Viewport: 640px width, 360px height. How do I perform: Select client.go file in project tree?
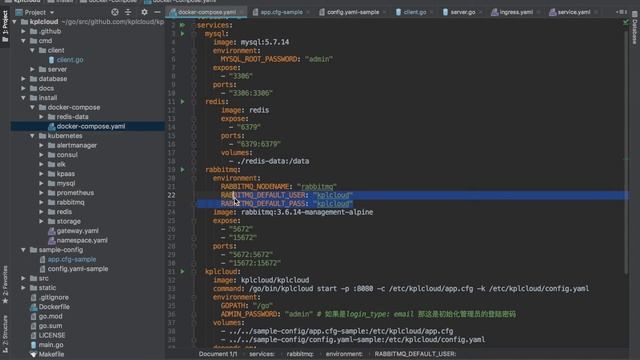[x=70, y=60]
